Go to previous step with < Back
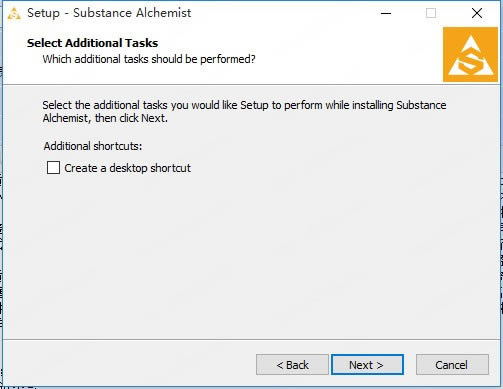The height and width of the screenshot is (389, 503). click(x=292, y=365)
